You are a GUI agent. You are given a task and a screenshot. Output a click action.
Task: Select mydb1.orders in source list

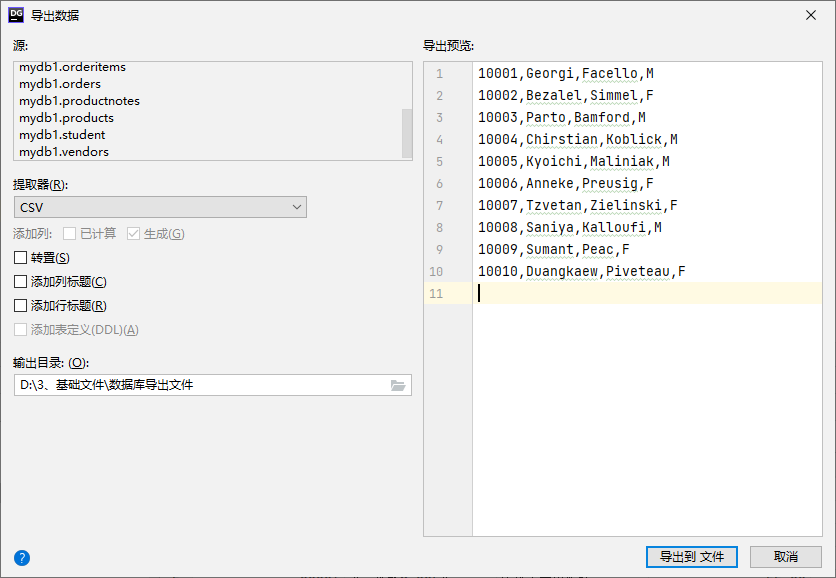[60, 84]
